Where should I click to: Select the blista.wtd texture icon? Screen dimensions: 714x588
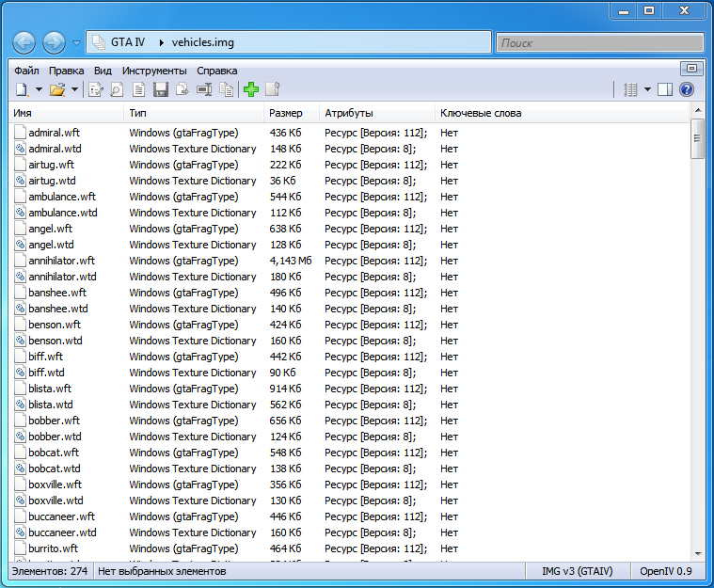pos(20,405)
